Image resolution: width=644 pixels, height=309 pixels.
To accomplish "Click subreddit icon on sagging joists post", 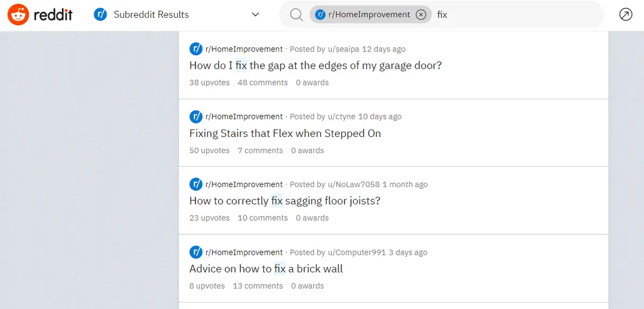I will pos(196,184).
